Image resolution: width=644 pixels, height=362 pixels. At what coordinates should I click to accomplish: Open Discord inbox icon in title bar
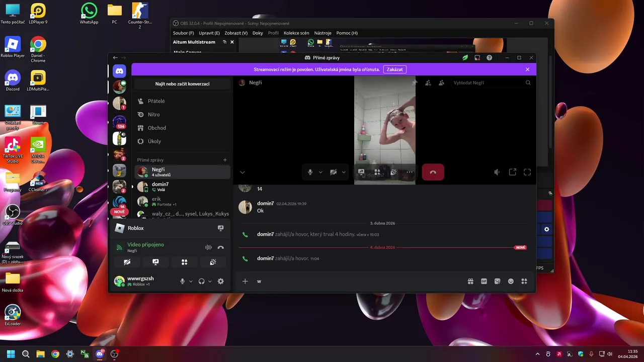tap(477, 58)
